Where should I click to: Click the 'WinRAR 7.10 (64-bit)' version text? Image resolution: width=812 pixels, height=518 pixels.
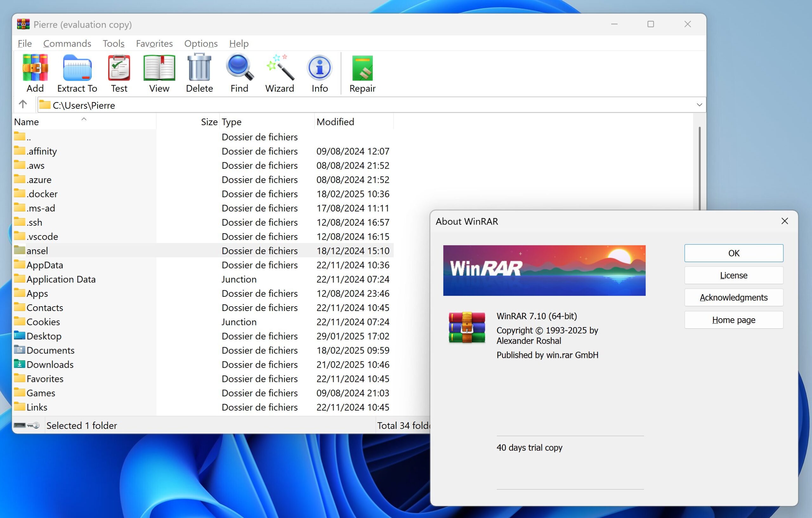[537, 316]
